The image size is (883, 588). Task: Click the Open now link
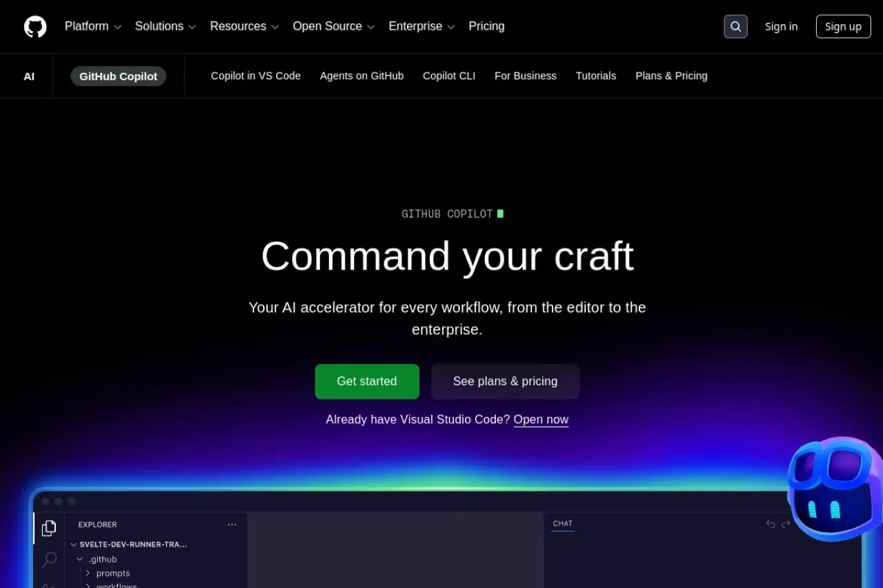(x=541, y=419)
